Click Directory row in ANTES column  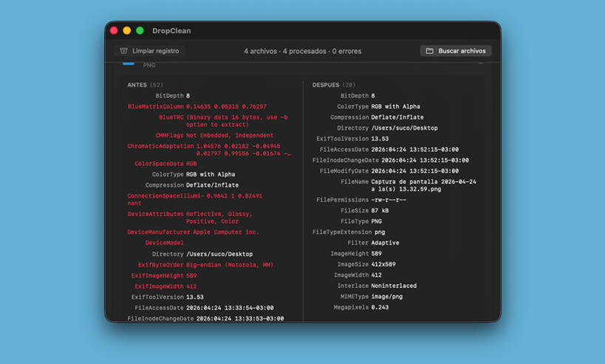point(202,254)
